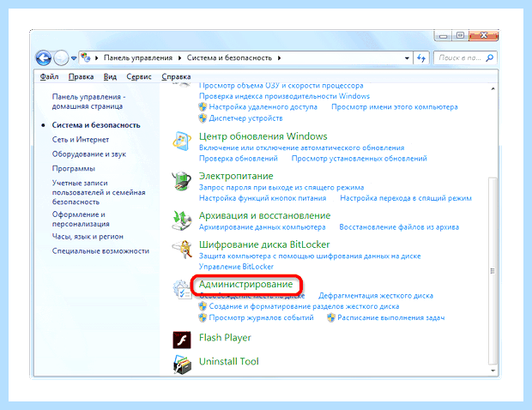
Task: Click Просмотр имени этого компьютера link
Action: click(x=394, y=107)
